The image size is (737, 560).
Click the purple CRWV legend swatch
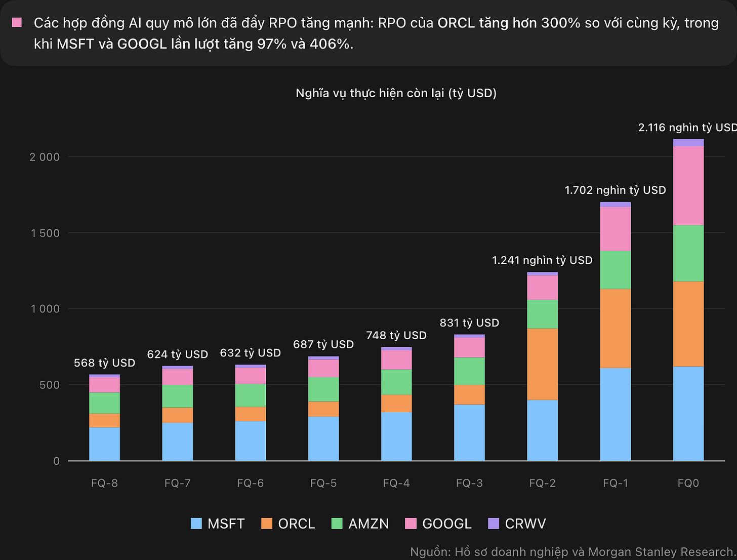point(494,524)
